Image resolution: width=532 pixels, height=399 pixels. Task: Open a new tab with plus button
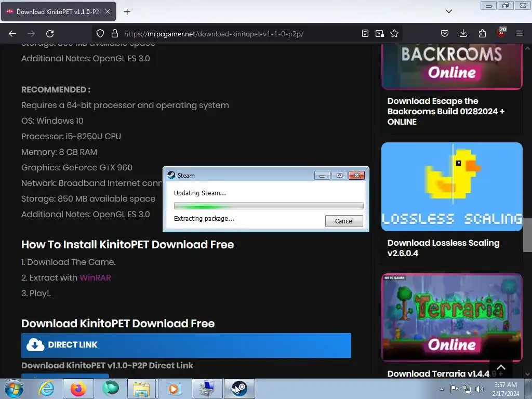point(127,12)
